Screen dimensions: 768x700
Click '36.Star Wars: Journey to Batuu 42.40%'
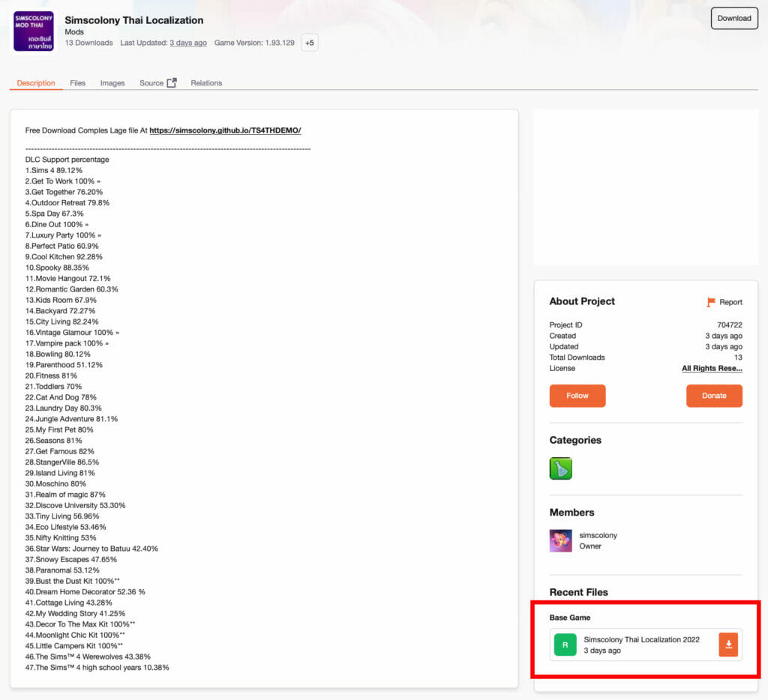pyautogui.click(x=91, y=549)
